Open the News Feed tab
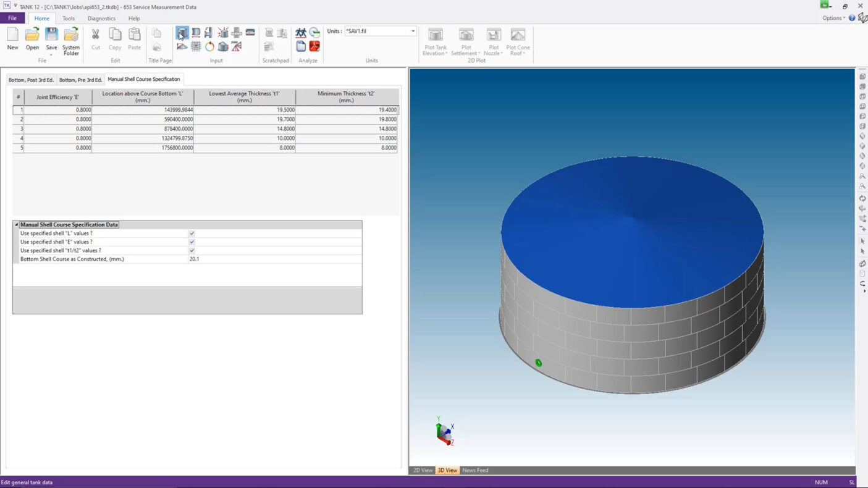The image size is (868, 488). 474,470
